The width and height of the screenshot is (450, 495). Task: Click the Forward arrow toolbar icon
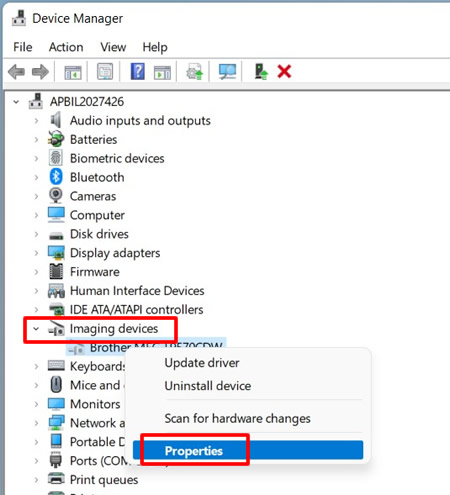click(40, 72)
